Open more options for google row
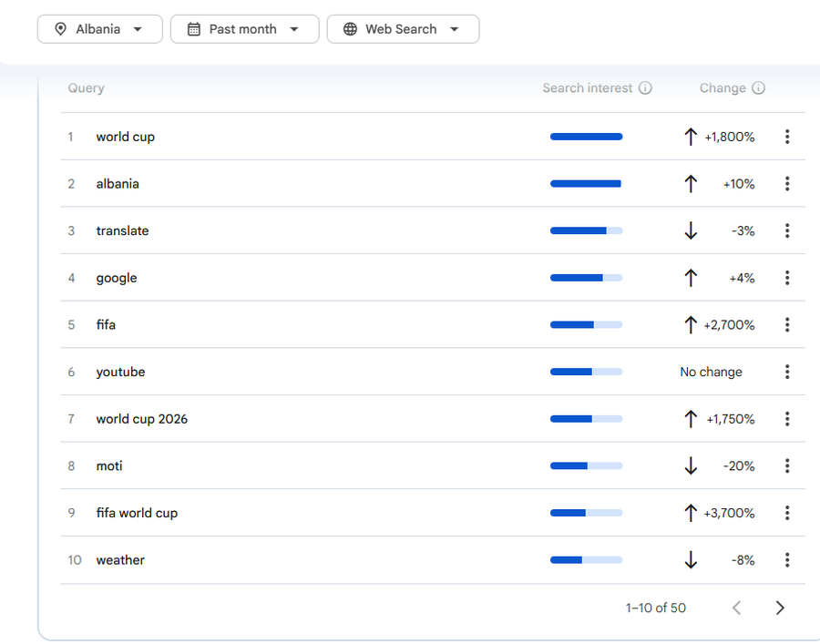820x644 pixels. [787, 278]
